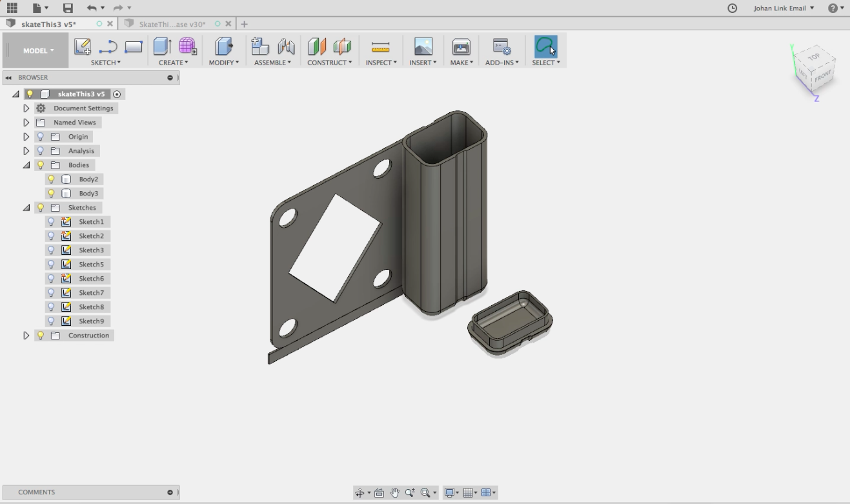Select the Press Pull icon in Modify
The width and height of the screenshot is (850, 504).
[x=223, y=46]
